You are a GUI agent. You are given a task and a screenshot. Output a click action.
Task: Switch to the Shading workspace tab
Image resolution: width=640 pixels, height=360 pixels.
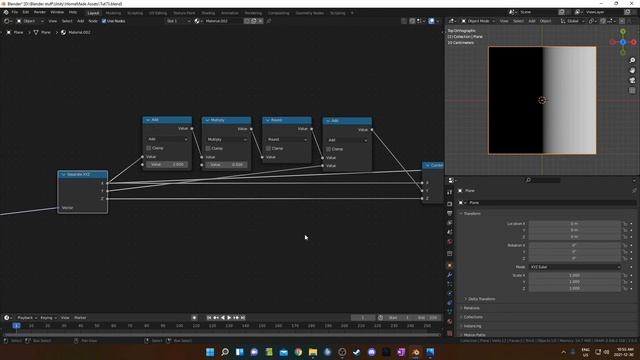point(208,13)
